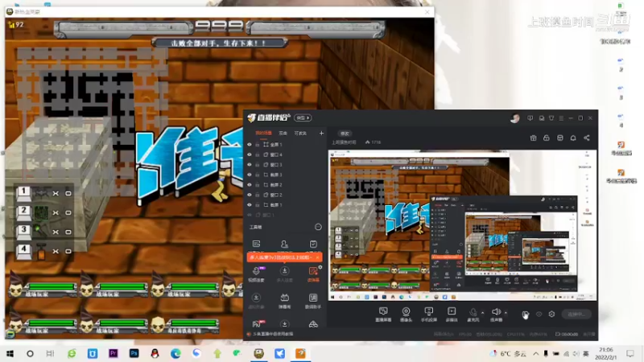Add a multimedia source

click(x=452, y=314)
